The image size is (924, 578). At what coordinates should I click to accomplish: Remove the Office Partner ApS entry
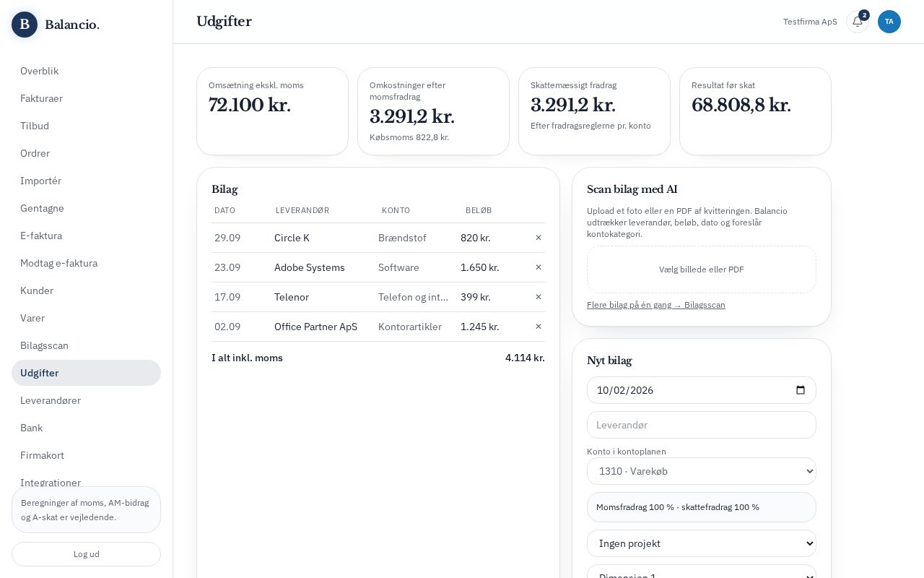tap(538, 327)
